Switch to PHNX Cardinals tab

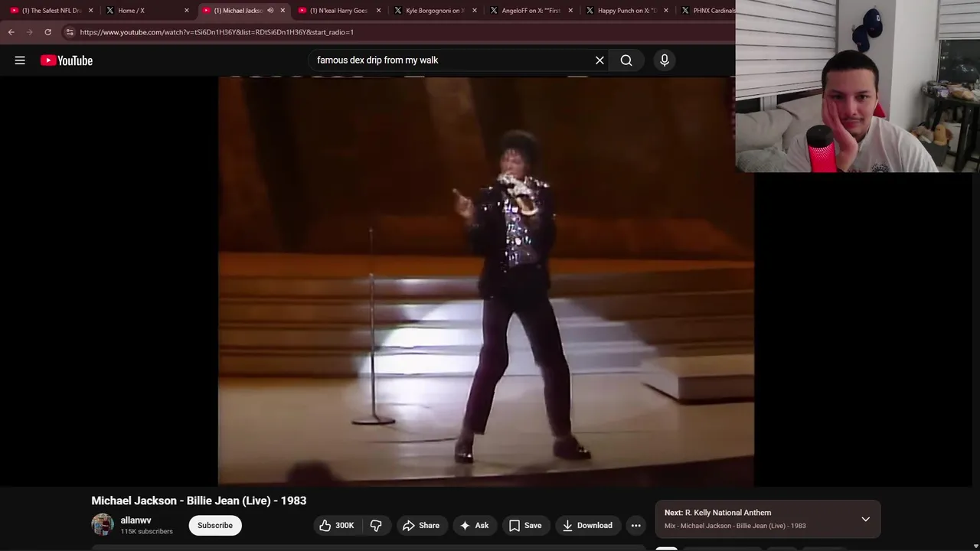[705, 11]
